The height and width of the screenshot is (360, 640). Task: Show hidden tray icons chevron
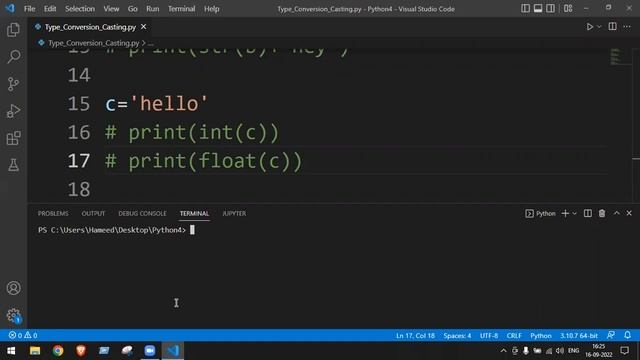[503, 351]
